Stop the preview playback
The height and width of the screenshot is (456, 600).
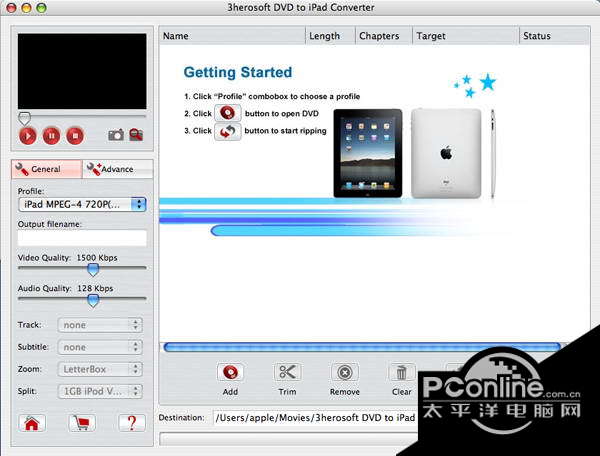tap(75, 136)
